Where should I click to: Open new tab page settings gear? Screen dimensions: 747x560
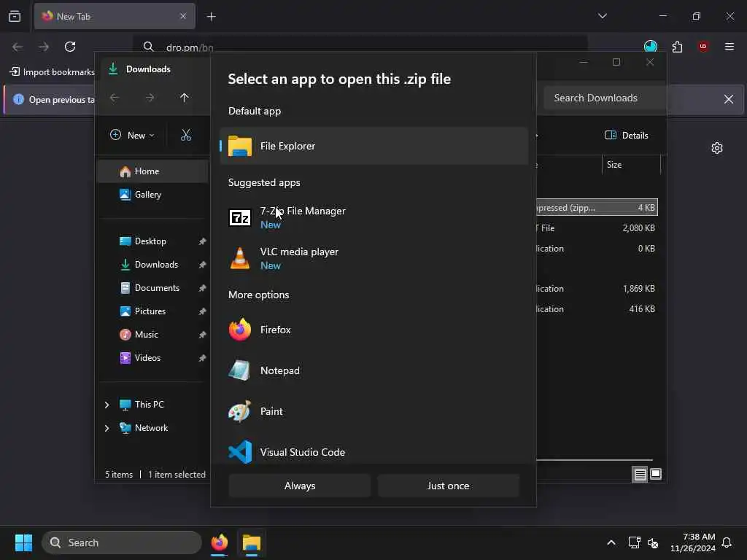click(x=717, y=148)
